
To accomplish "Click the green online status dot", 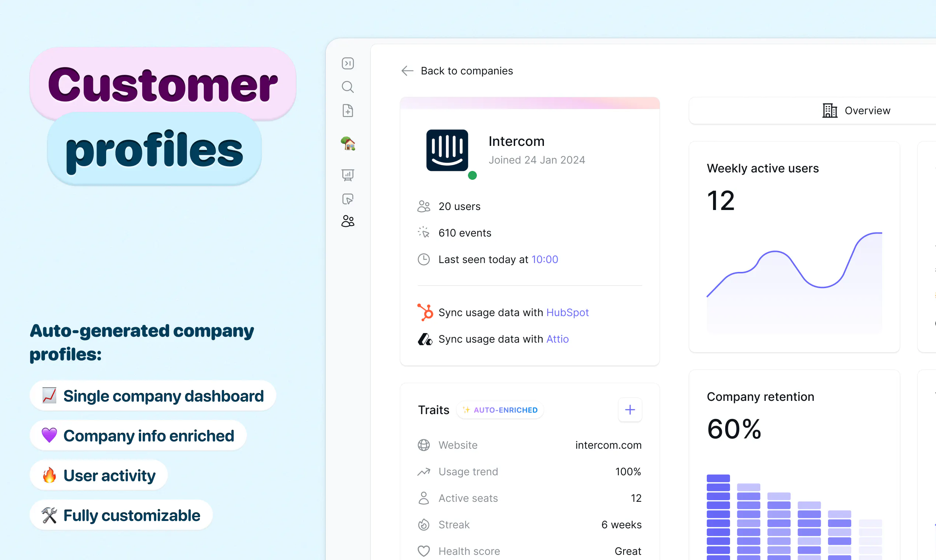I will pos(472,175).
